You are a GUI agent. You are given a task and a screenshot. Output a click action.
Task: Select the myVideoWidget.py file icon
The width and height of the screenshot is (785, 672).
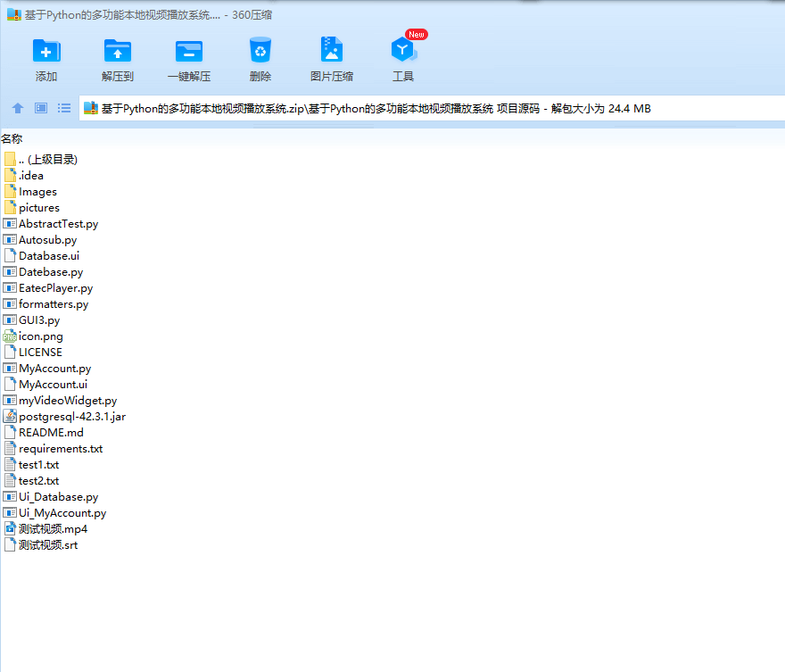[x=10, y=400]
